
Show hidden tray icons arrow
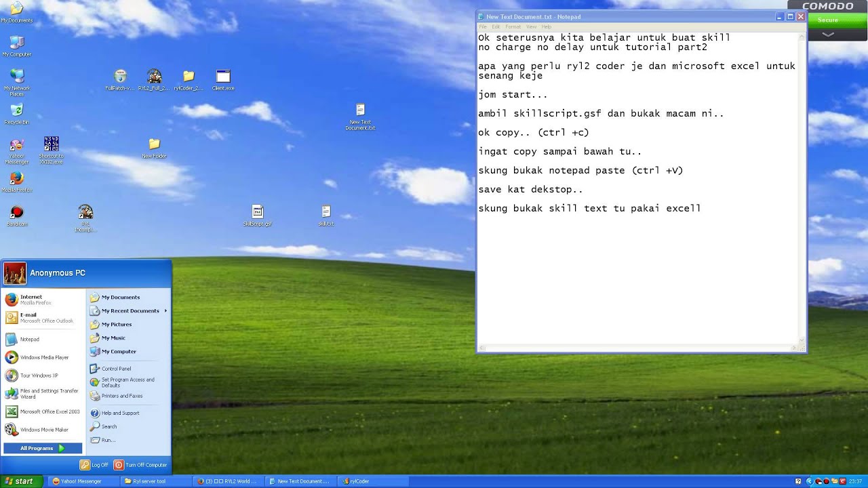tap(809, 481)
